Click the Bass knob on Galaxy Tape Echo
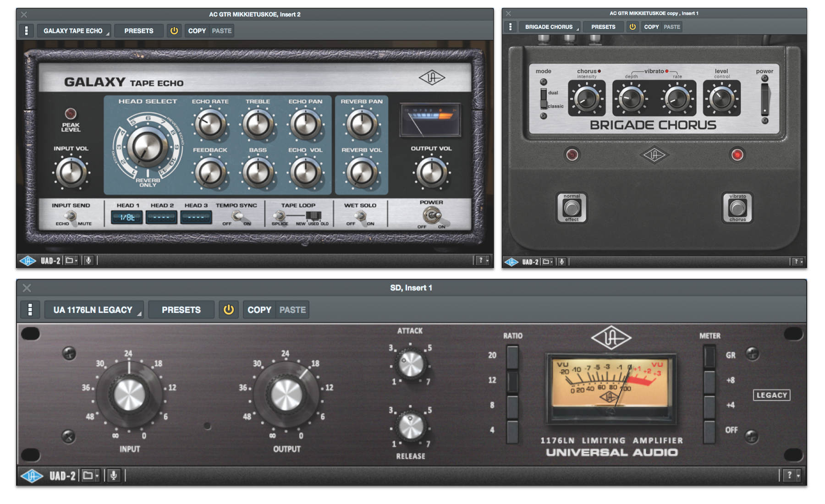Screen dimensions: 825x504 pos(258,173)
